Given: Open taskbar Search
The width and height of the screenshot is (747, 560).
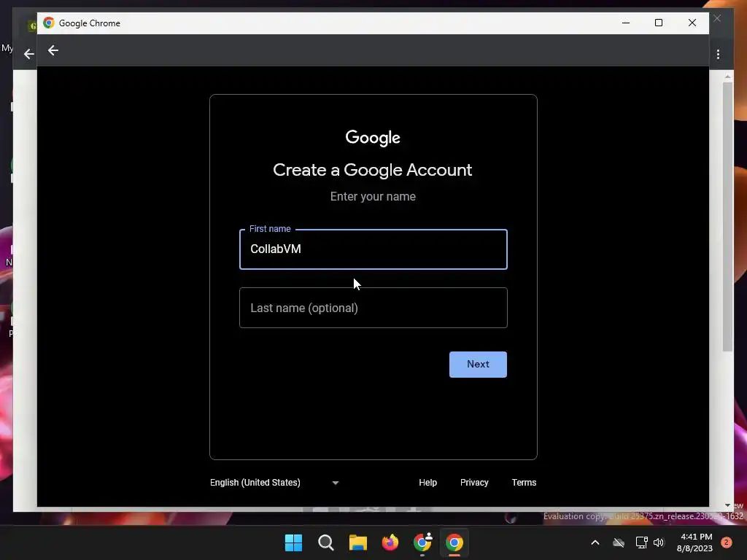Looking at the screenshot, I should (x=326, y=542).
